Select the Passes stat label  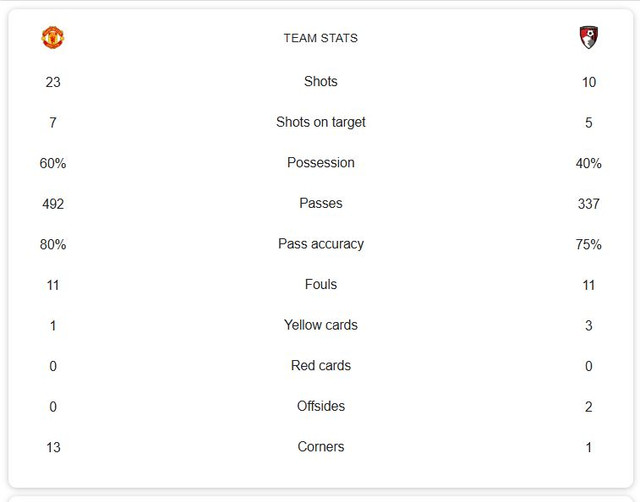pos(321,203)
